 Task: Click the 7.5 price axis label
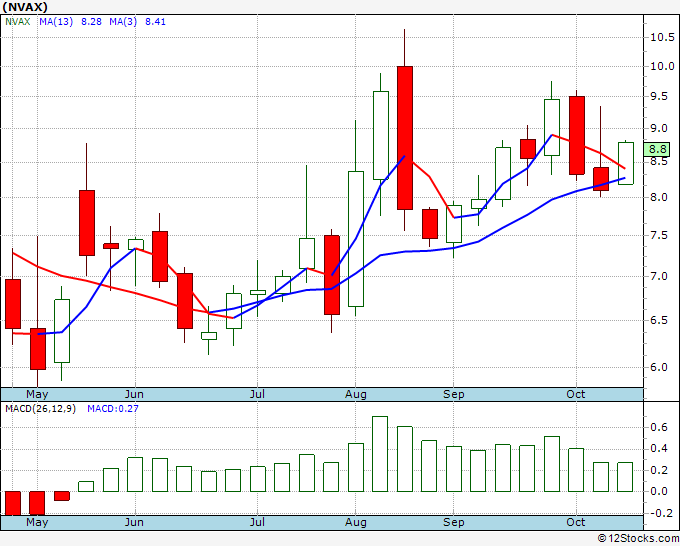[659, 235]
